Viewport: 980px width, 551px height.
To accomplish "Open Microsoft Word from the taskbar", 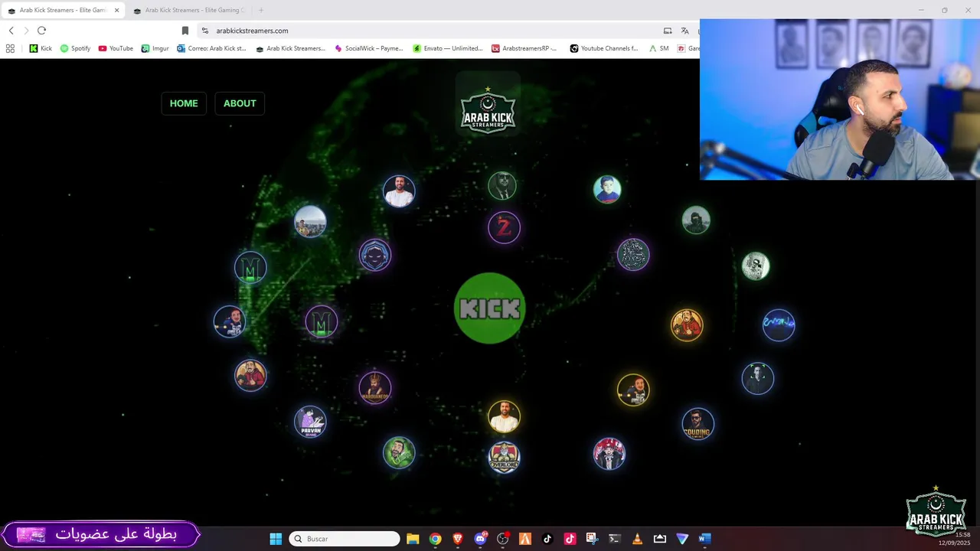I will (x=704, y=539).
